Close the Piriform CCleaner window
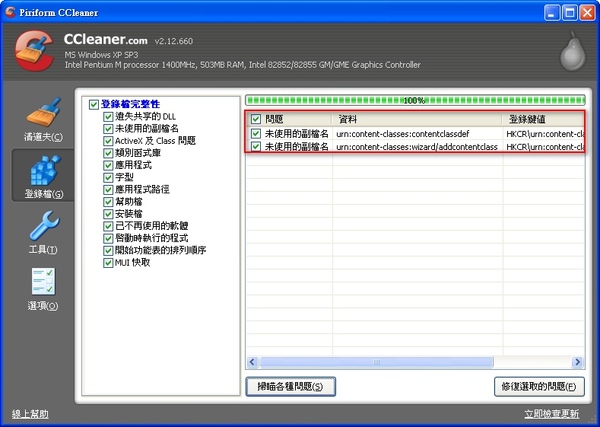 (587, 13)
